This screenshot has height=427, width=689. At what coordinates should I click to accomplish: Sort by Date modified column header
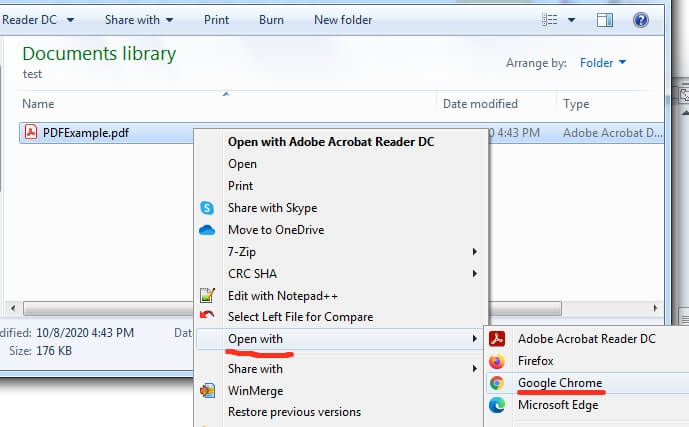tap(480, 104)
